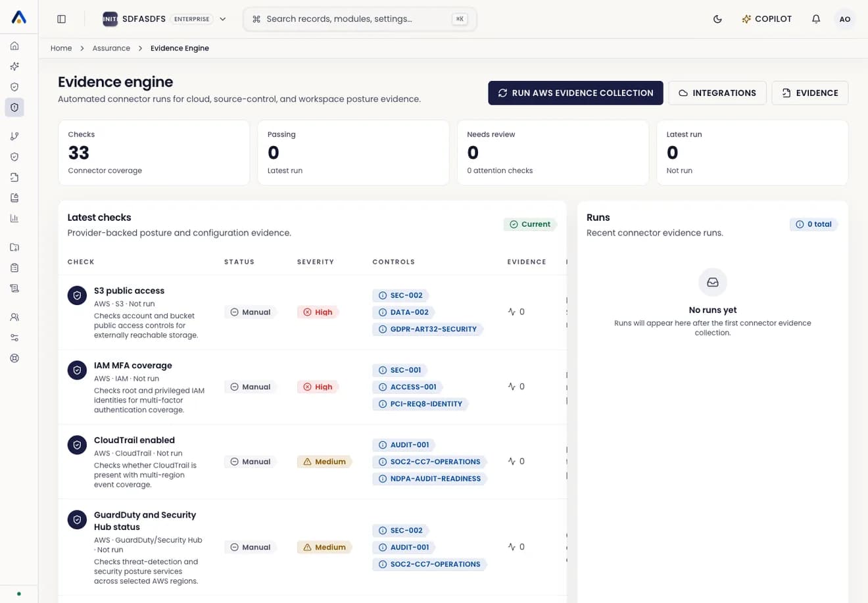Go to Assurance in the breadcrumb
The height and width of the screenshot is (603, 868).
[x=111, y=48]
